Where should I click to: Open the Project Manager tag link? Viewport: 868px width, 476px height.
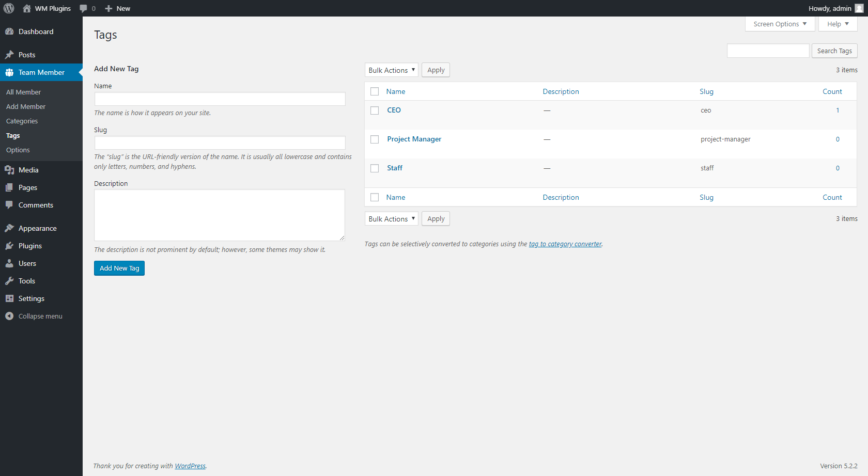point(414,139)
